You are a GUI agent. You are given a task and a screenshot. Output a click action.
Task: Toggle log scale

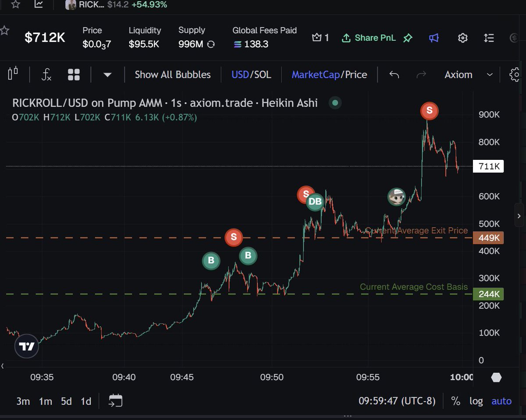pos(476,401)
